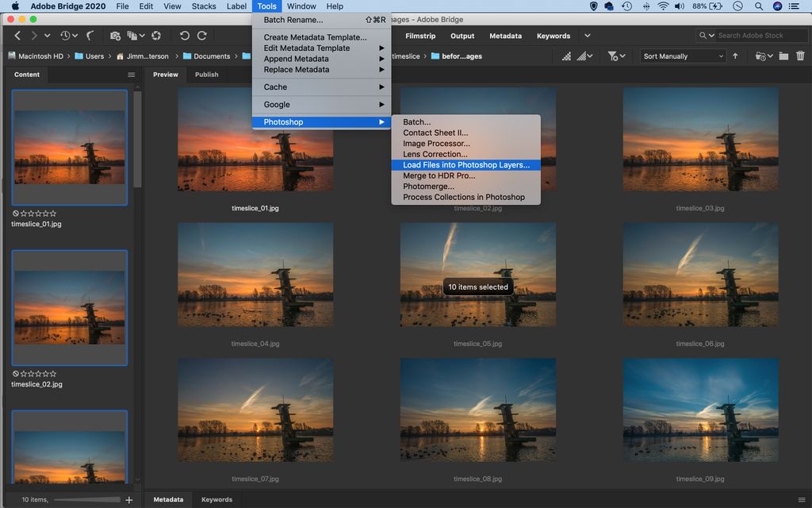Toggle ascending sort order arrow
Screen dimensions: 812x508
(x=735, y=56)
